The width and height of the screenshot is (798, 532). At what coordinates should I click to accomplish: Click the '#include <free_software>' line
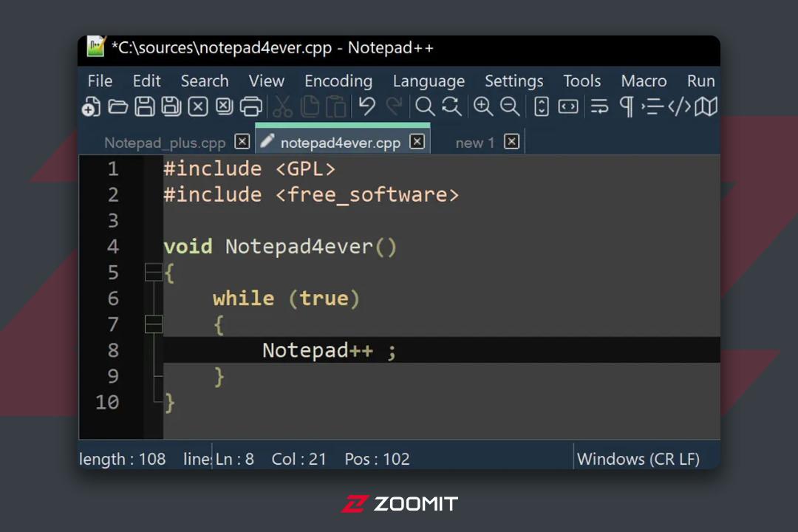coord(311,194)
